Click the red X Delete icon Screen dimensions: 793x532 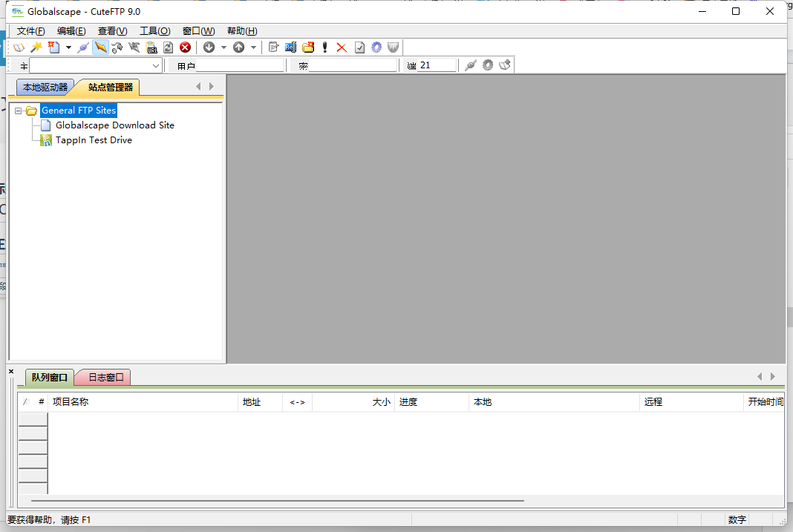pyautogui.click(x=342, y=47)
